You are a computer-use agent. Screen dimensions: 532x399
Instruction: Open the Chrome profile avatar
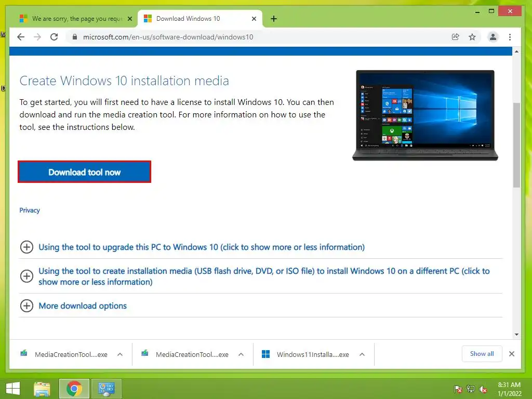(493, 37)
